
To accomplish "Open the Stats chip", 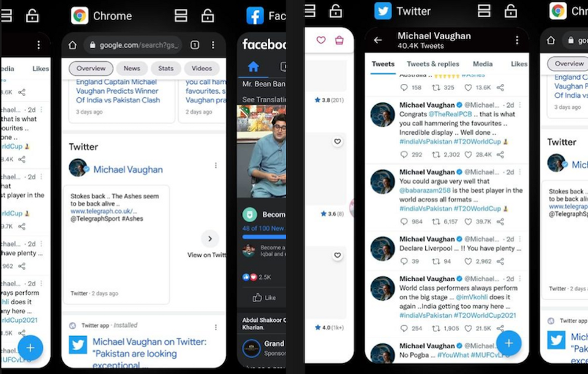I will click(166, 68).
